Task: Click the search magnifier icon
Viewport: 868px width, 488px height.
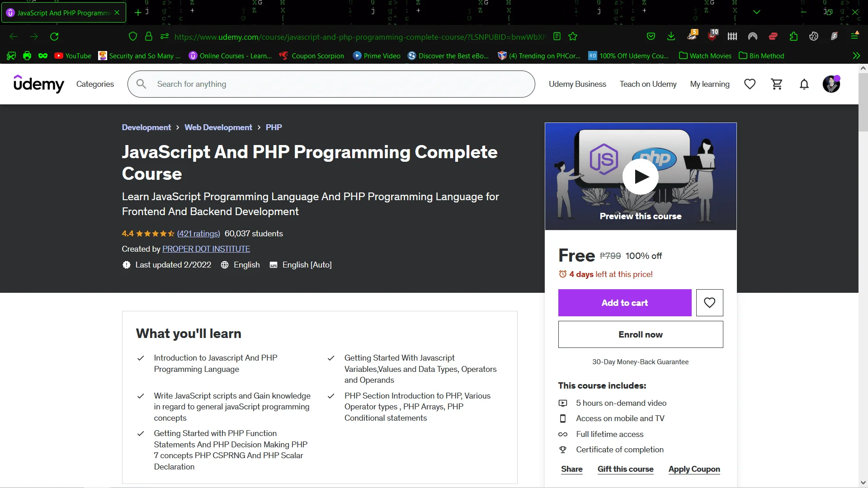Action: (141, 84)
